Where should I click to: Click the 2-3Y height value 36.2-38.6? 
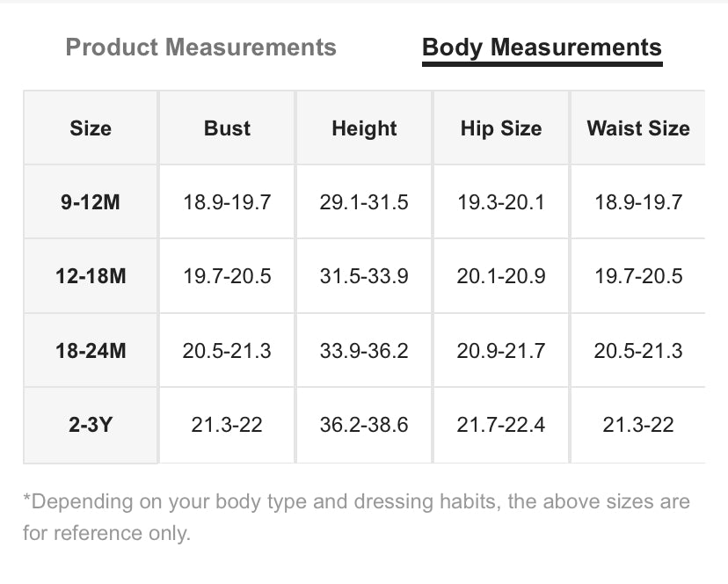(364, 425)
